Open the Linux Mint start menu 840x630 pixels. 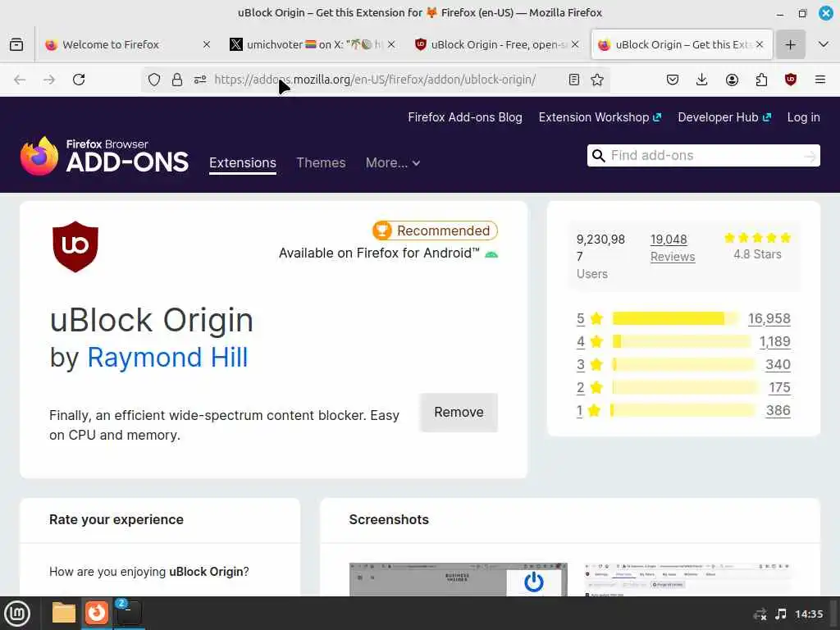pyautogui.click(x=17, y=614)
